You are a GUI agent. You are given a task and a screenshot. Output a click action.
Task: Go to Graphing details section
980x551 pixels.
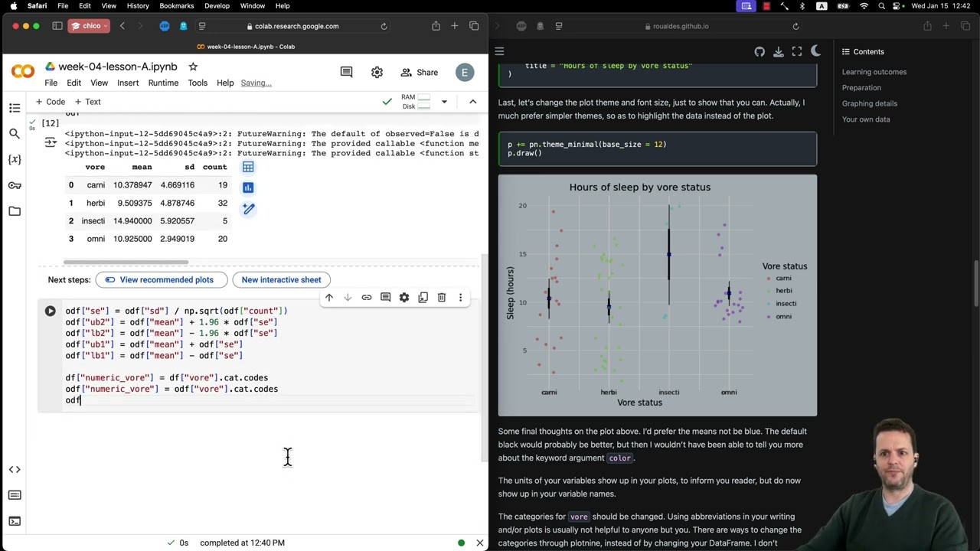(x=870, y=103)
